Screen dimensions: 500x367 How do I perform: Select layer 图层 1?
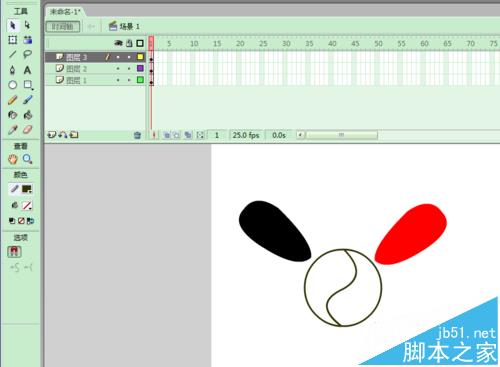pos(77,80)
